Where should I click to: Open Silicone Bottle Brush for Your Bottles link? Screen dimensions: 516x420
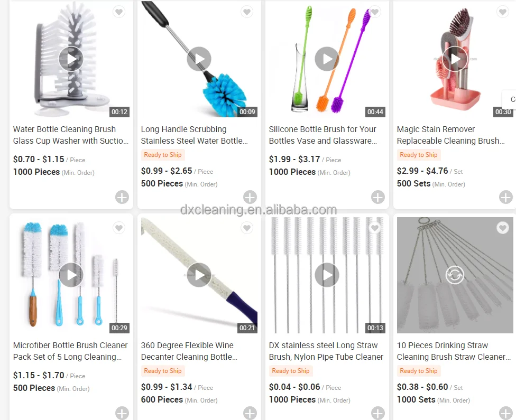point(323,135)
